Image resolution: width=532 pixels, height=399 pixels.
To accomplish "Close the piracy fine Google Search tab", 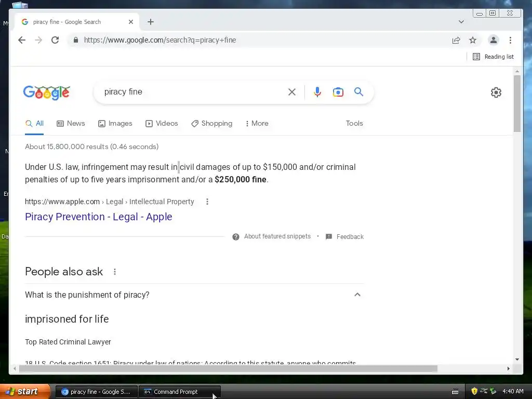I will point(131,22).
